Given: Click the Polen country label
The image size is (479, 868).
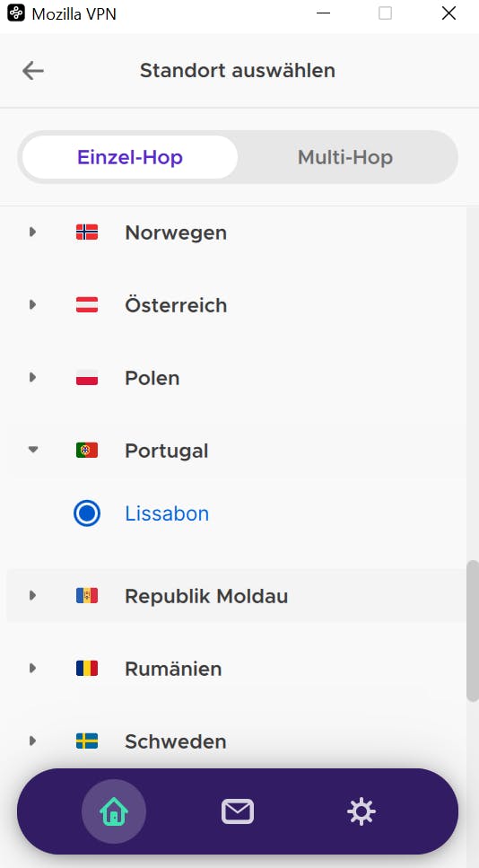Looking at the screenshot, I should pyautogui.click(x=152, y=378).
